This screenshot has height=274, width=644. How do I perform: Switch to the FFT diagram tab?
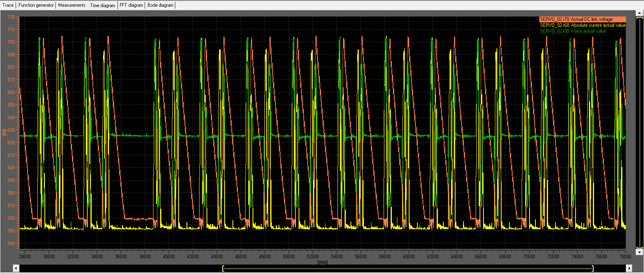[x=131, y=5]
